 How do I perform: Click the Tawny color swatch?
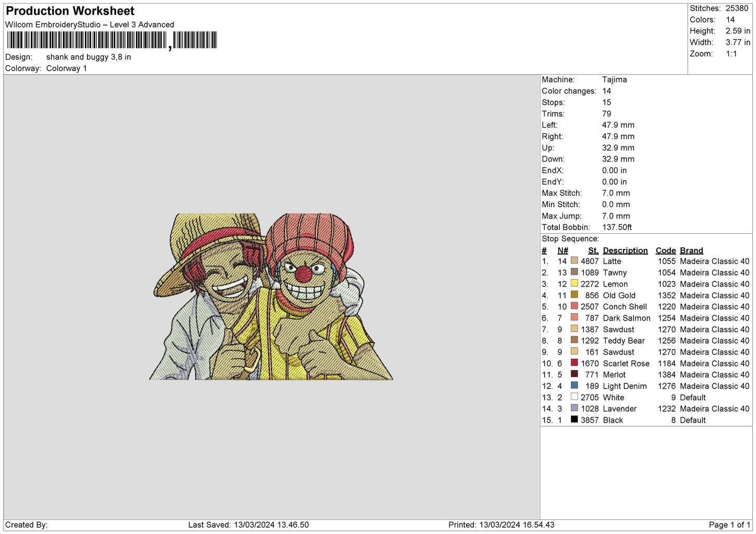coord(574,272)
